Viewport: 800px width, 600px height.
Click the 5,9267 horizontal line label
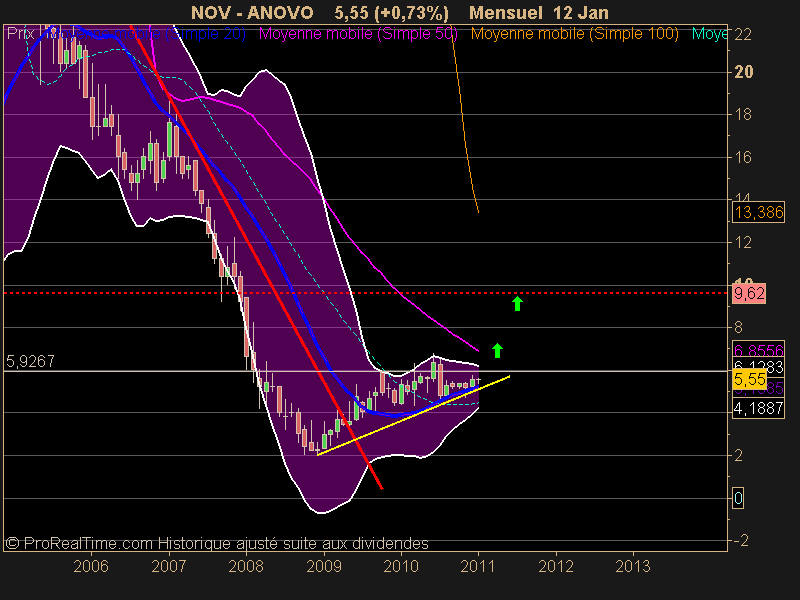click(30, 361)
